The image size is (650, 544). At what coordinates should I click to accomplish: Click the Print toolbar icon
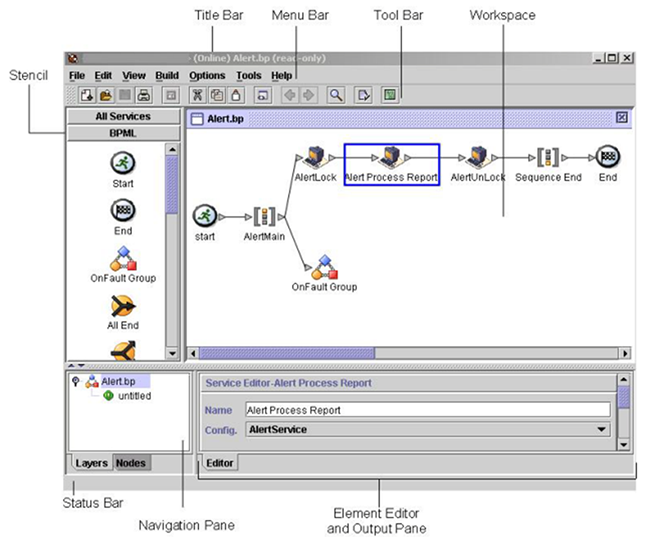point(143,96)
